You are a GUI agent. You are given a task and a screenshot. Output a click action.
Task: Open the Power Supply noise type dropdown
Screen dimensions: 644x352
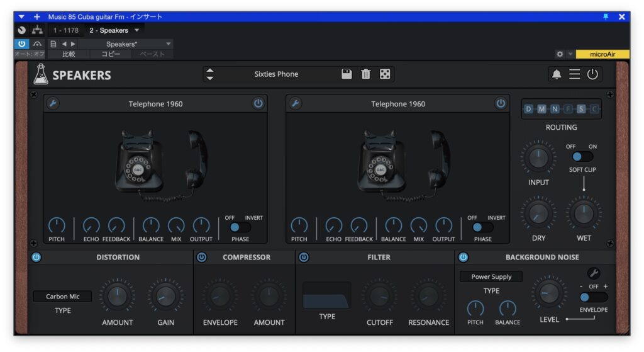(x=491, y=276)
